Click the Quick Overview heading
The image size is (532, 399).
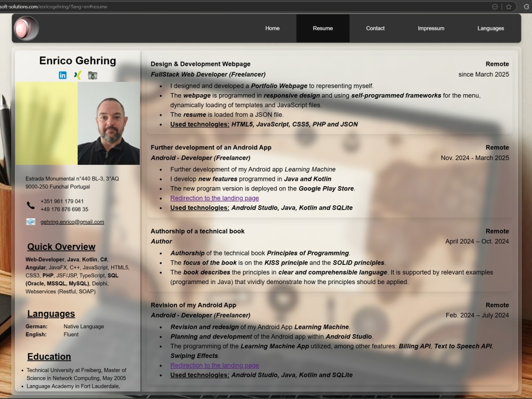61,247
